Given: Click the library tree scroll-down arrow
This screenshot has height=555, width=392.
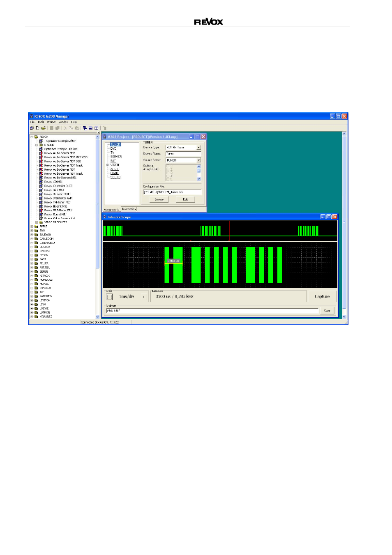Looking at the screenshot, I should pyautogui.click(x=98, y=317).
